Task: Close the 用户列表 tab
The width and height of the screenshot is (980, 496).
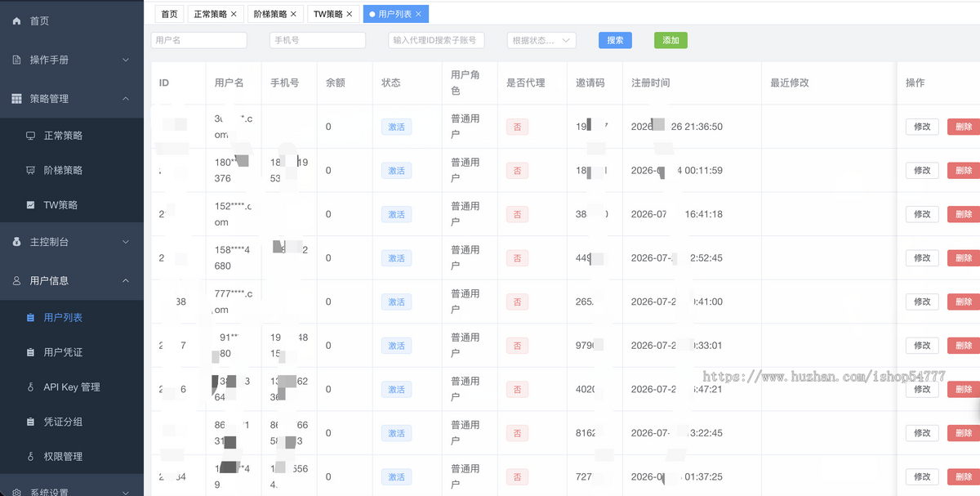Action: (x=419, y=14)
